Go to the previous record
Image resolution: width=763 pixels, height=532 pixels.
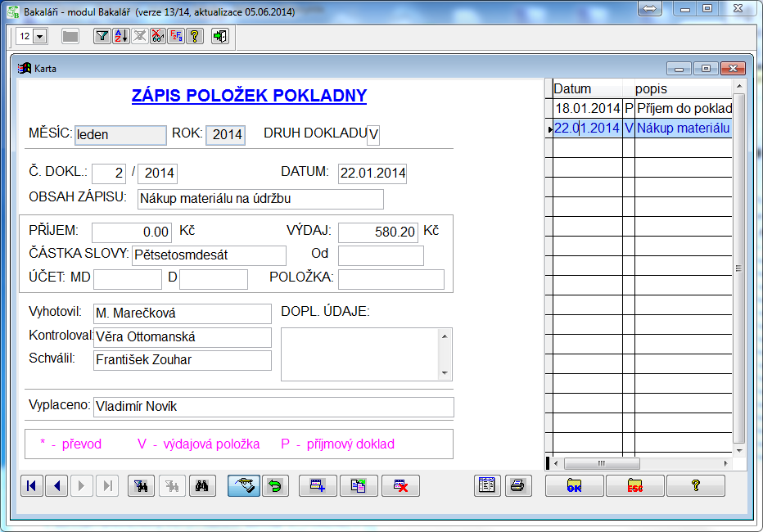coord(56,486)
